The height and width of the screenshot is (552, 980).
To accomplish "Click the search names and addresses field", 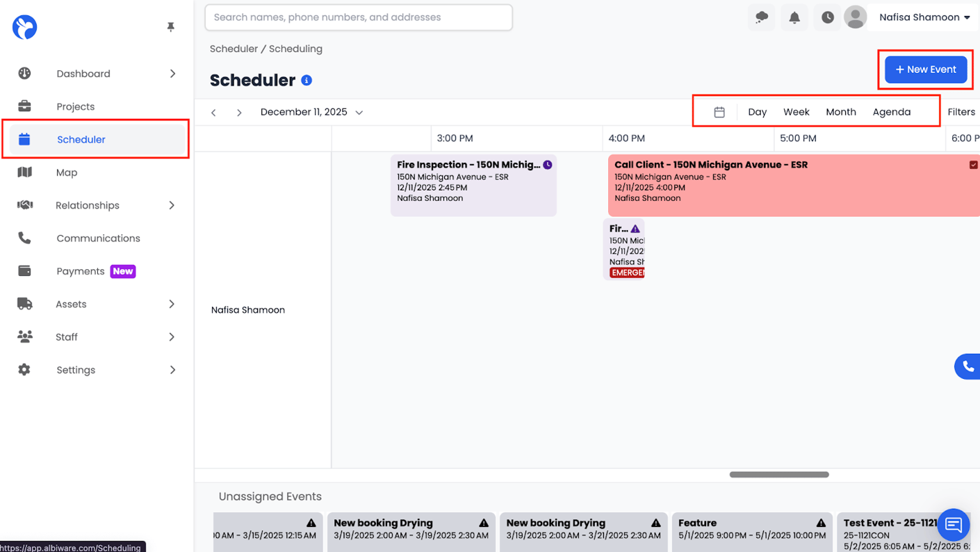I will click(359, 17).
